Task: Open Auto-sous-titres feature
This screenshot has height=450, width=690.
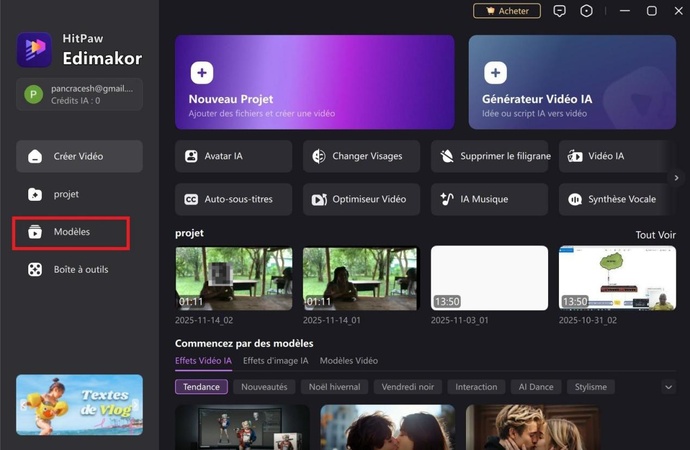Action: (x=233, y=199)
